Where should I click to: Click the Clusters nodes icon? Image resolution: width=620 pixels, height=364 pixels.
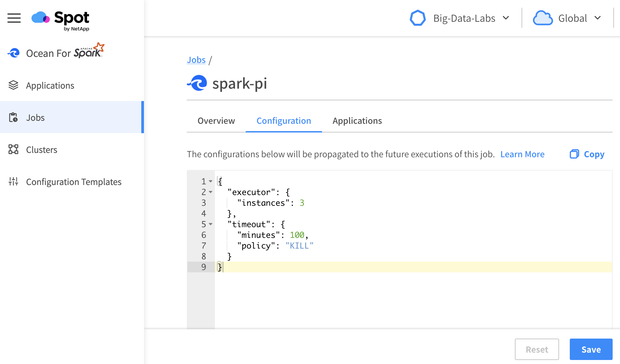tap(13, 150)
